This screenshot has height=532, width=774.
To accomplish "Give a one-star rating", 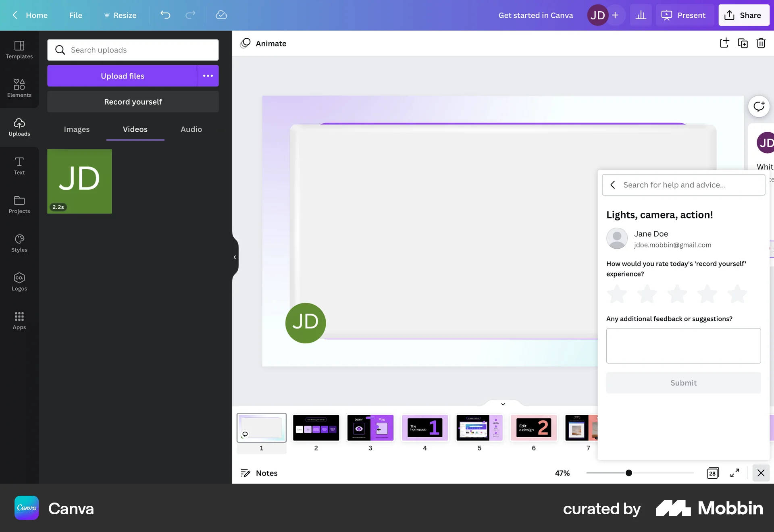I will tap(617, 294).
